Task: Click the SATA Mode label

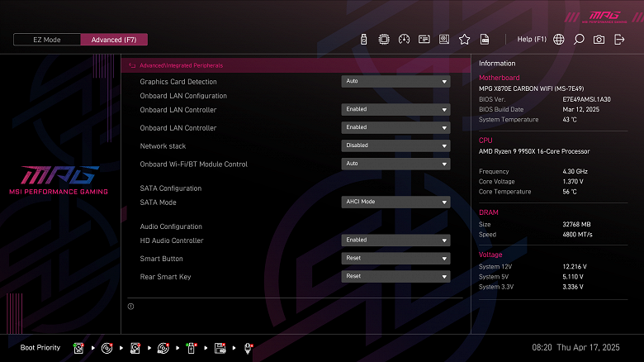Action: (158, 202)
